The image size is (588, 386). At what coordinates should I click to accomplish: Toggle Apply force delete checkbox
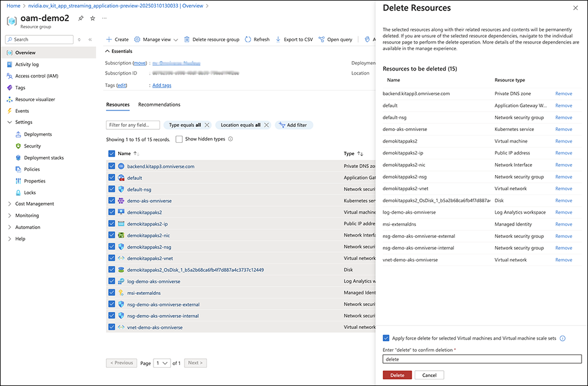[386, 338]
